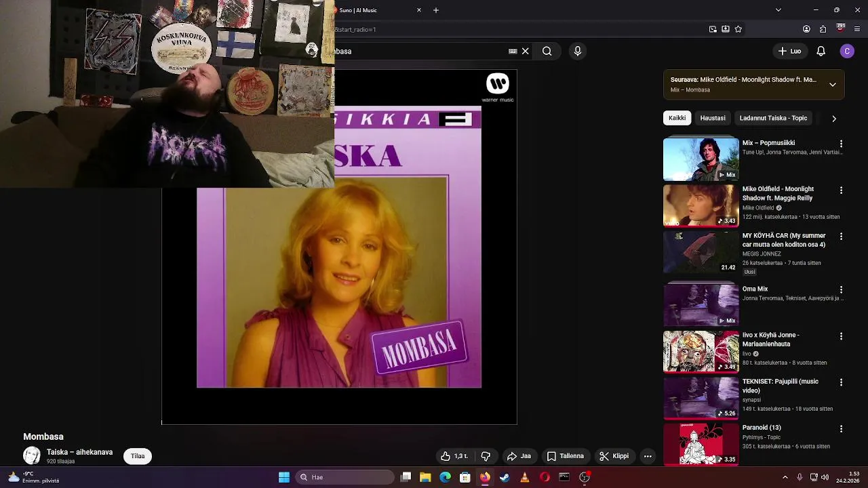The height and width of the screenshot is (488, 868).
Task: Open Steam from the taskbar
Action: click(x=505, y=477)
